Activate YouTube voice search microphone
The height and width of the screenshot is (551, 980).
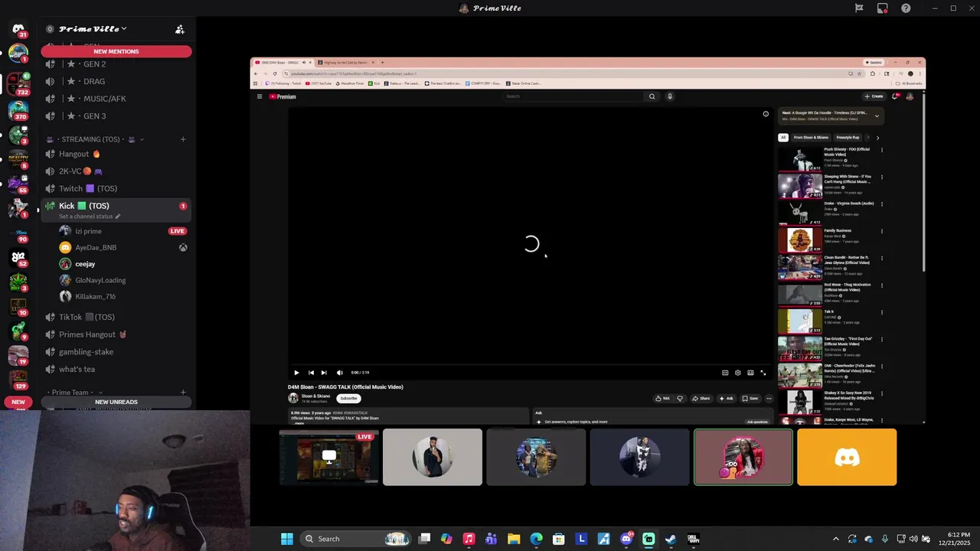(670, 96)
